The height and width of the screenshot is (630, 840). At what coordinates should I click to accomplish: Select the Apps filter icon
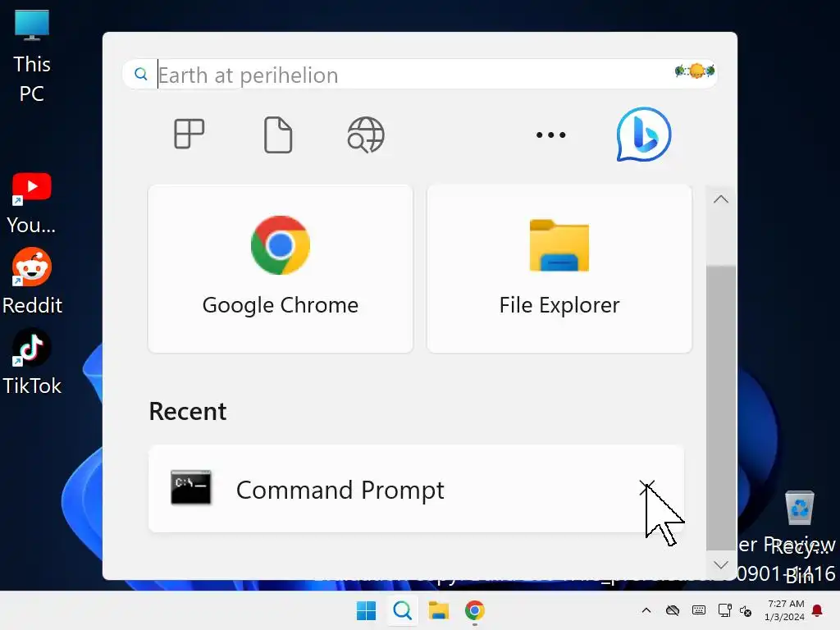pyautogui.click(x=189, y=134)
